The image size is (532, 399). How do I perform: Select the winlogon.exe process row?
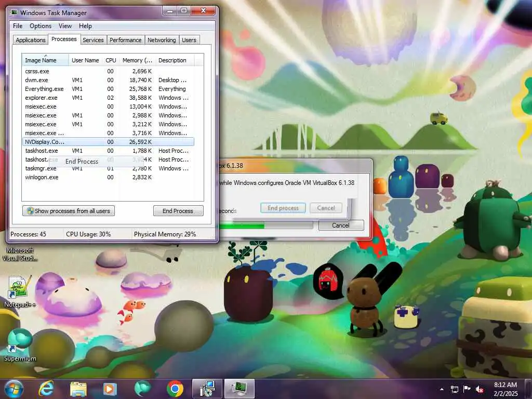coord(108,177)
